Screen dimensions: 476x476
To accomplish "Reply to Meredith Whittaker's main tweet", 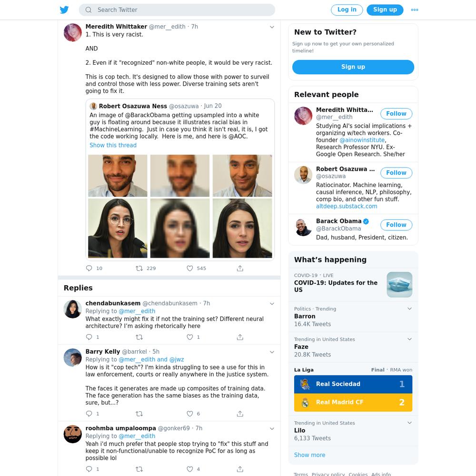I will point(89,268).
